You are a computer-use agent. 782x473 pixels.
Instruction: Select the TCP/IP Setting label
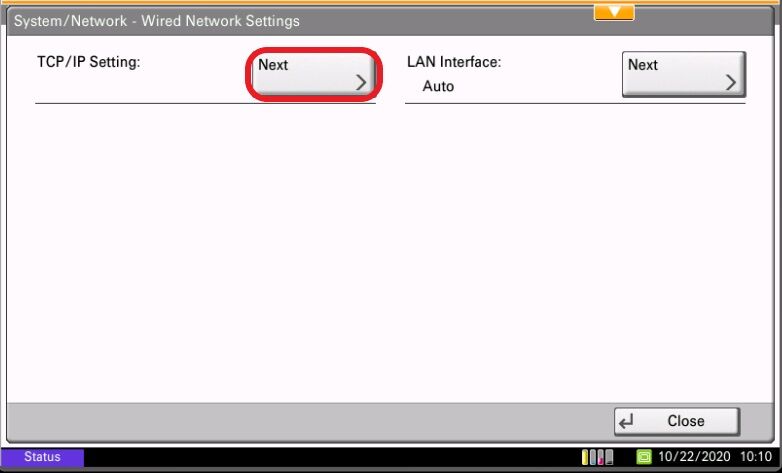[89, 62]
